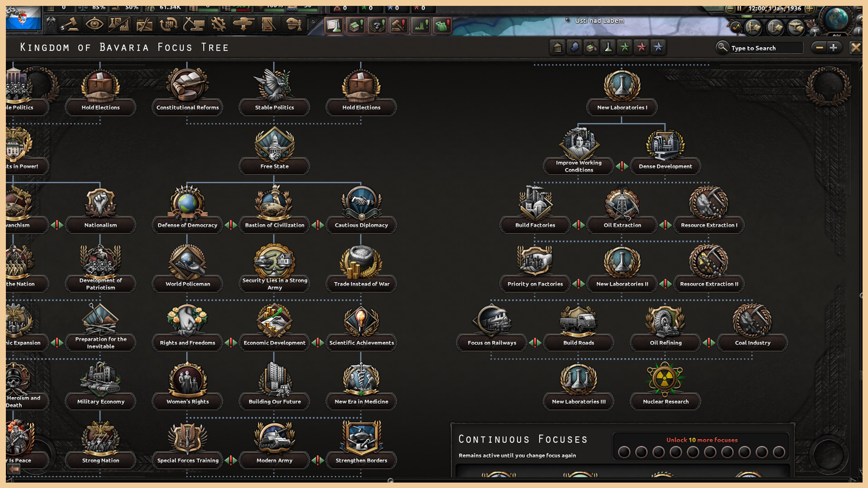Select the Economic Development focus
The height and width of the screenshot is (488, 868).
(x=274, y=328)
